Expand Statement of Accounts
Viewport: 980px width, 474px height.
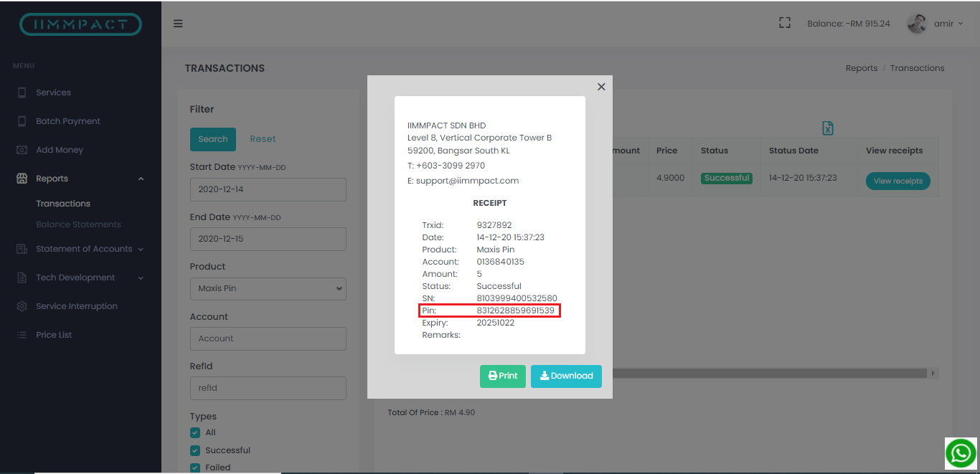(80, 249)
